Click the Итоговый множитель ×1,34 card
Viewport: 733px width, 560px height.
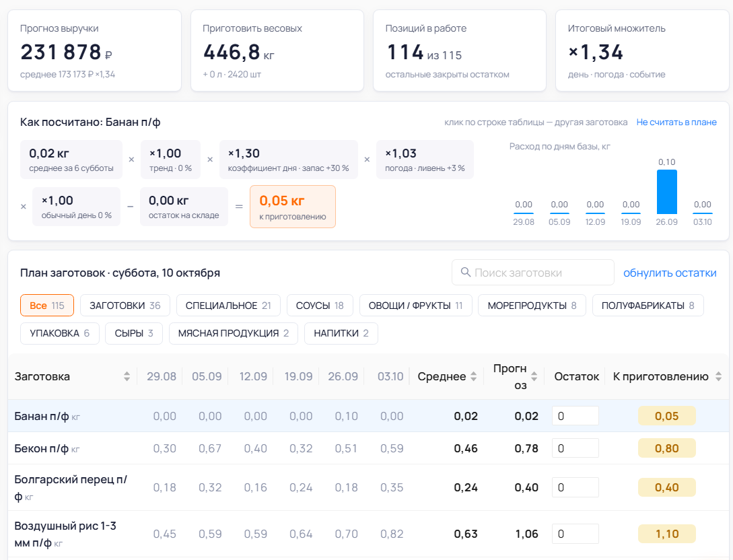pyautogui.click(x=642, y=50)
